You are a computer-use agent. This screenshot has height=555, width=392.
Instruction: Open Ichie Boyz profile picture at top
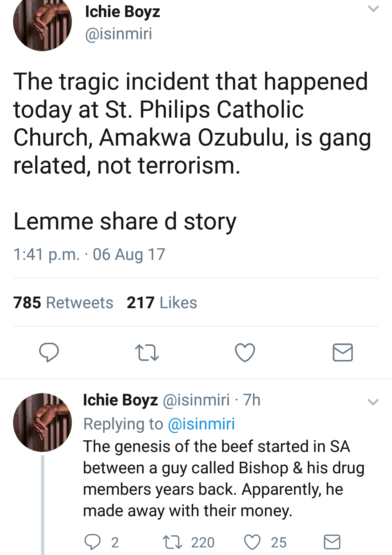pyautogui.click(x=42, y=23)
